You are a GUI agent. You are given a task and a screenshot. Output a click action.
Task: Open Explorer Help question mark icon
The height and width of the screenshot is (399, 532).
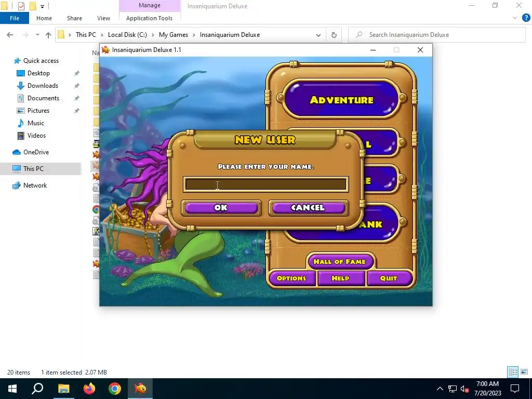point(526,18)
